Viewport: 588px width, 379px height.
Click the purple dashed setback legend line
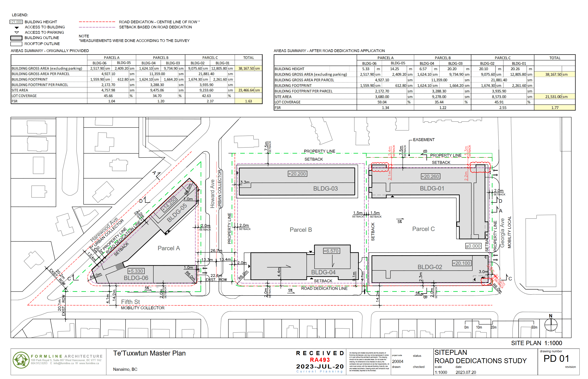97,27
